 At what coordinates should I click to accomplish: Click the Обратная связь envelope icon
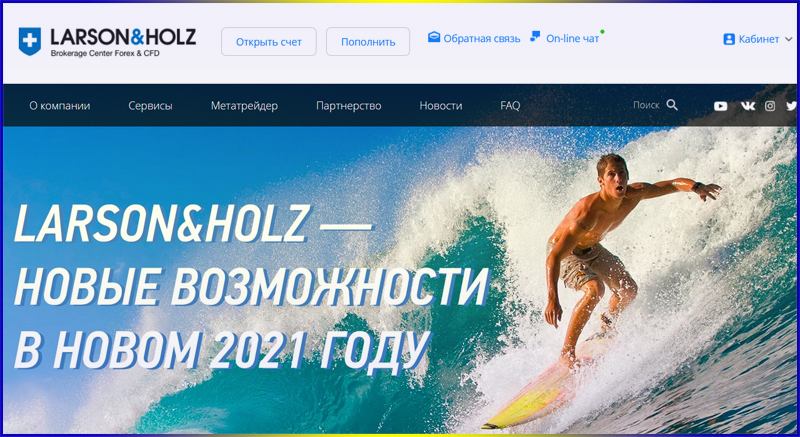pyautogui.click(x=434, y=37)
